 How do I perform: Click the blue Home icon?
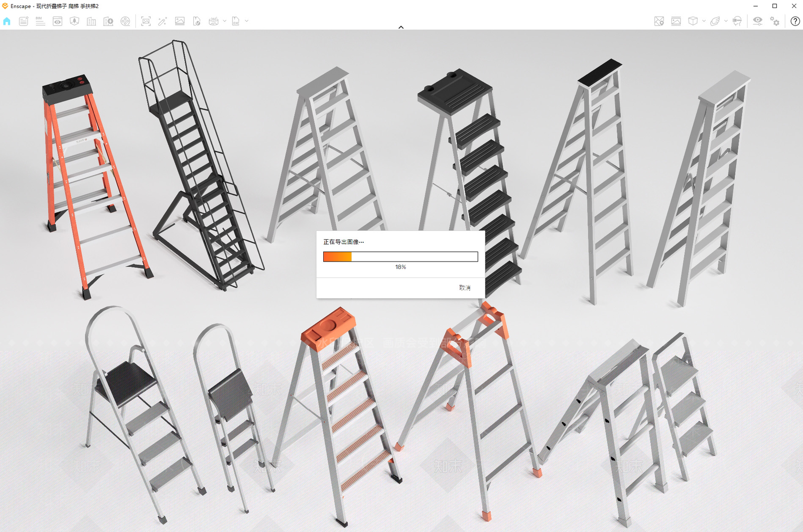tap(7, 21)
